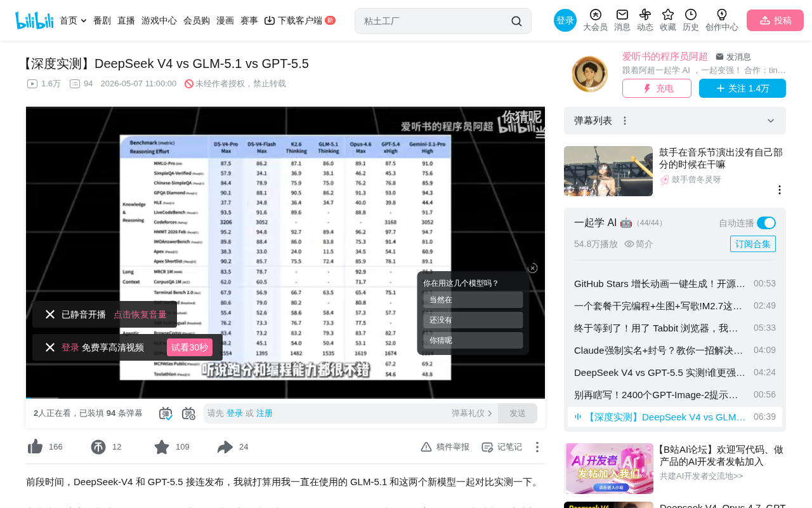Click the uploader's avatar picture
Viewport: 812px width, 508px height.
590,74
